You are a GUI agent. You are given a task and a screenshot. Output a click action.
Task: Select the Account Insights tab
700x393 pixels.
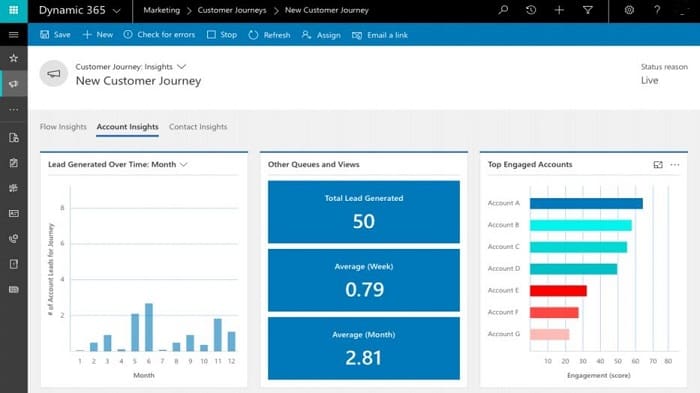(128, 127)
